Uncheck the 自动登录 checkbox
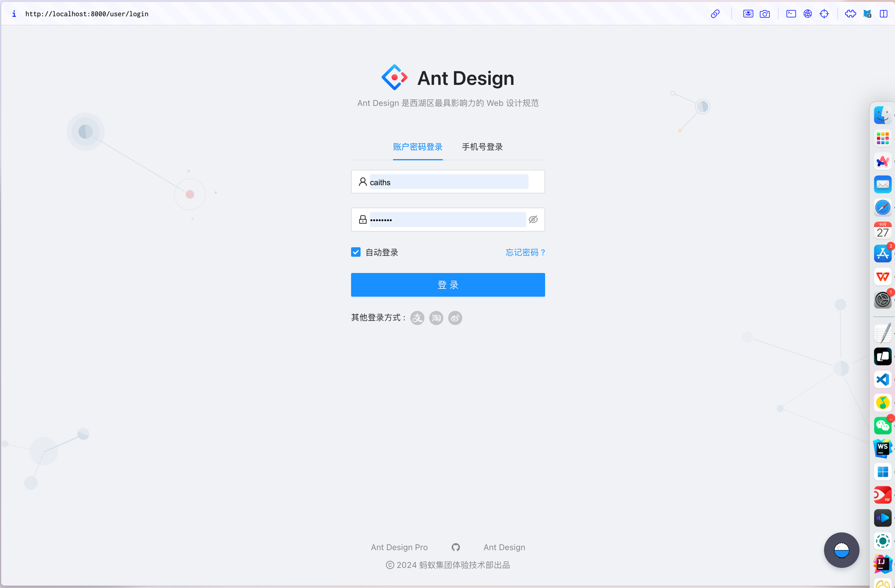This screenshot has height=588, width=895. (356, 252)
